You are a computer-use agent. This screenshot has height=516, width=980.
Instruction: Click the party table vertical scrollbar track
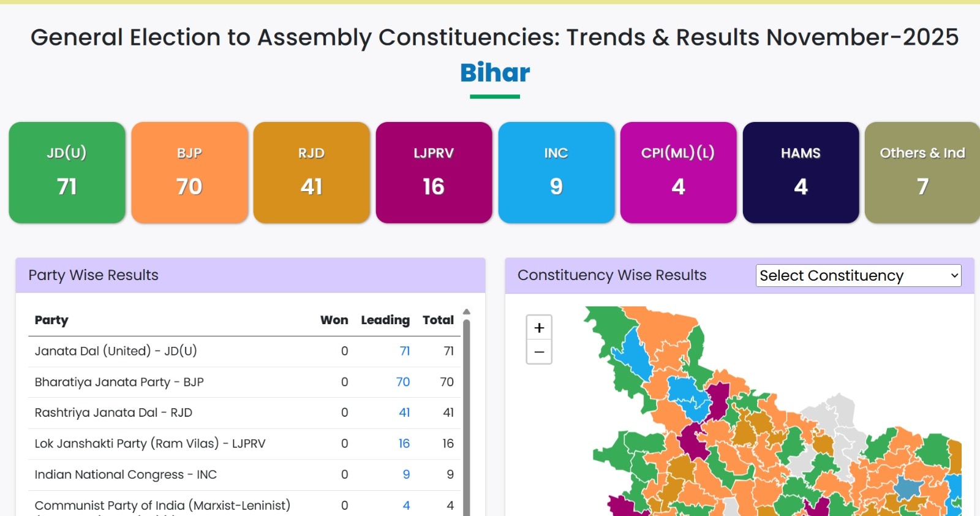tap(467, 417)
